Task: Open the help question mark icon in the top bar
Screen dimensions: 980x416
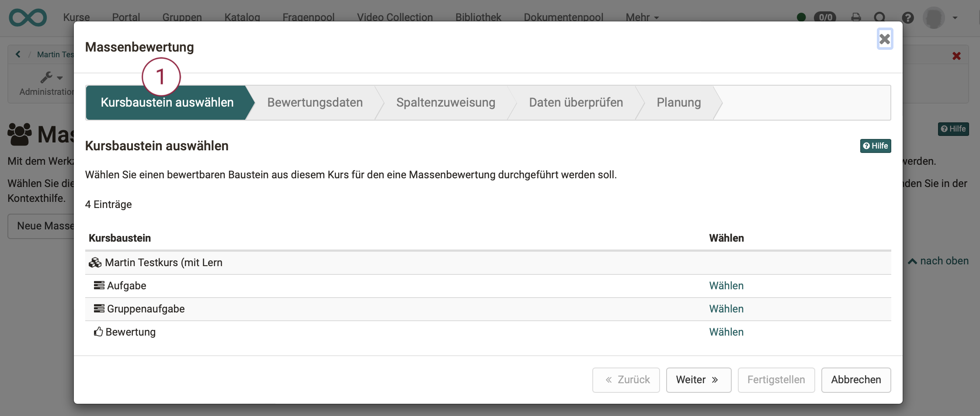Action: click(908, 17)
